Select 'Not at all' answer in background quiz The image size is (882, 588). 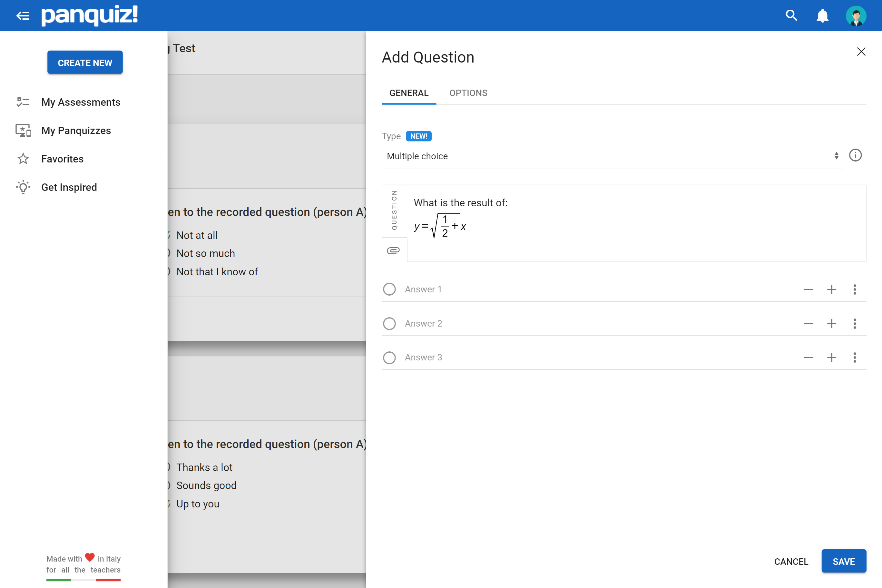197,235
